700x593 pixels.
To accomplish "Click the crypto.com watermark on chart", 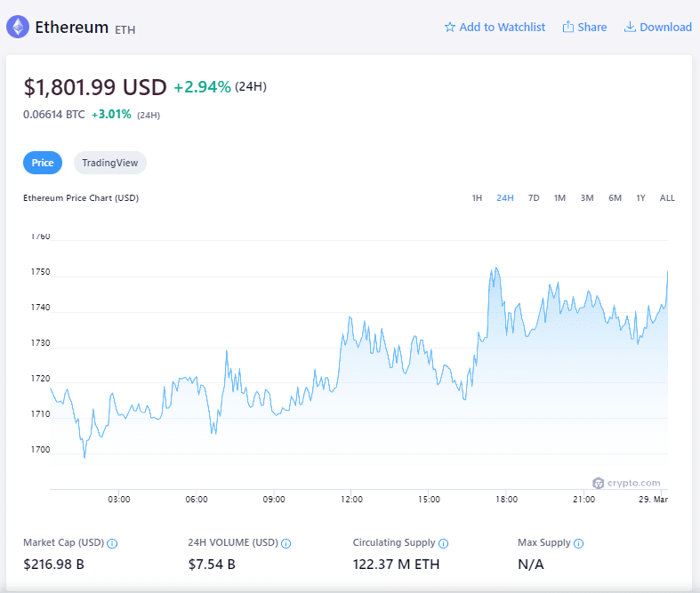I will click(x=627, y=483).
